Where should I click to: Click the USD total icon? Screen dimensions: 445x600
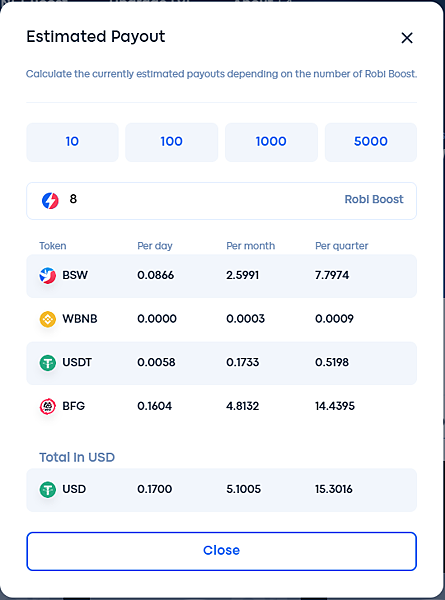click(48, 489)
